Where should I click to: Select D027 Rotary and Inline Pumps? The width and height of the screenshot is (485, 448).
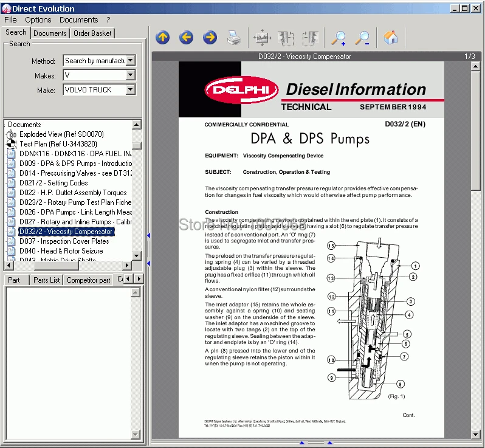point(75,222)
